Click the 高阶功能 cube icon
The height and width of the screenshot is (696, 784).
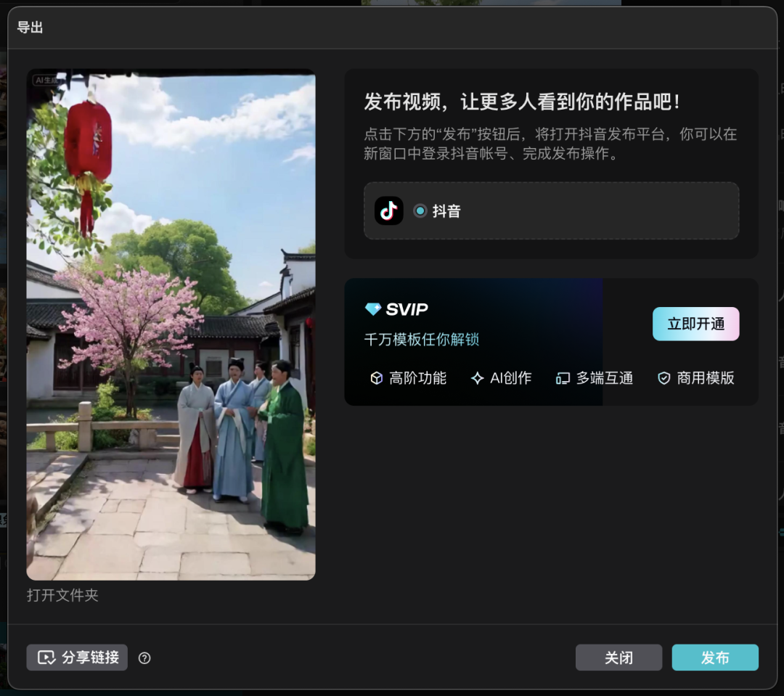(376, 377)
